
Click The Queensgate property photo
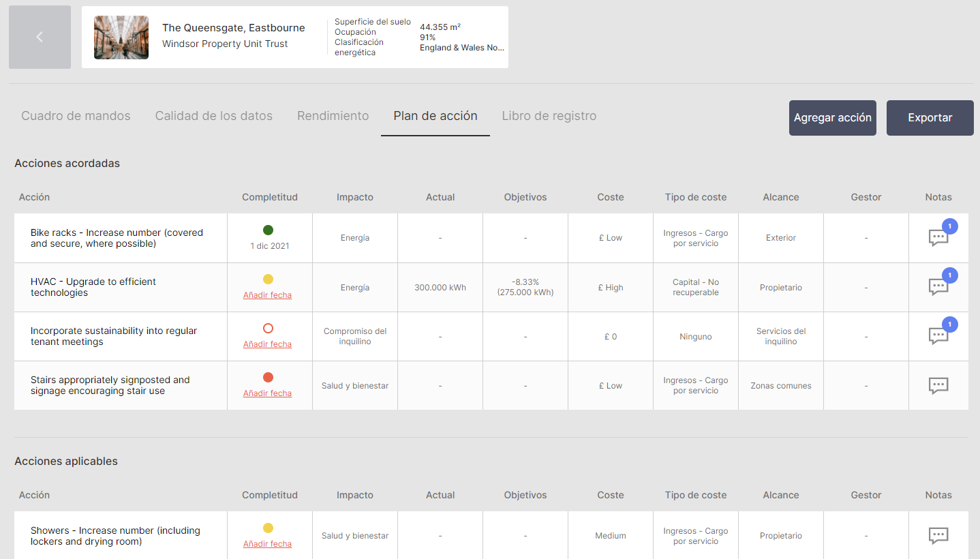pos(121,37)
